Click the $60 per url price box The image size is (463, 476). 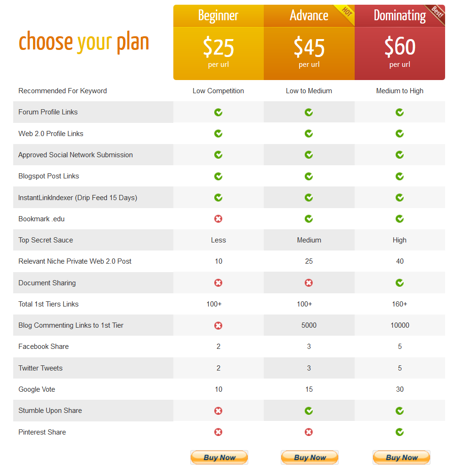[400, 53]
